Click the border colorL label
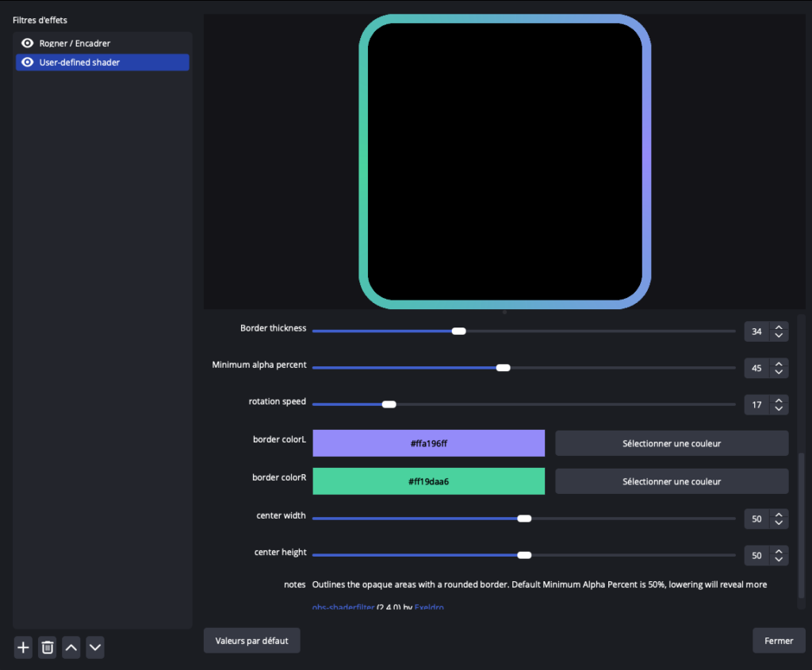 (280, 439)
